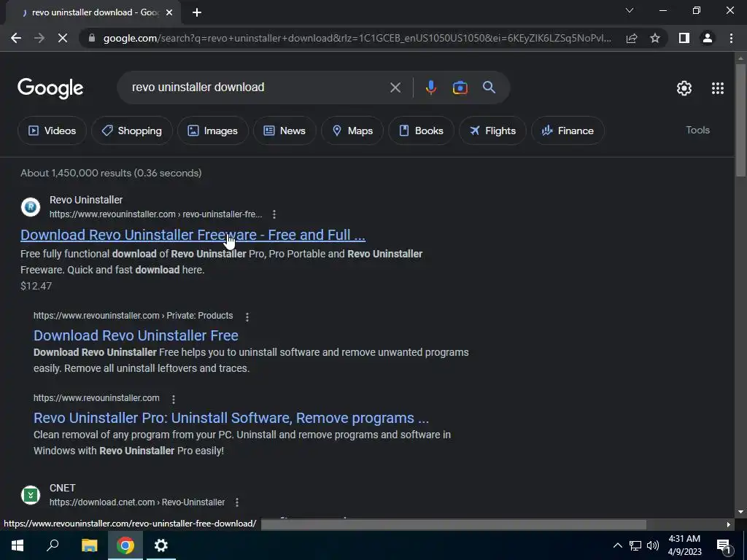
Task: View site information via the lock icon
Action: pos(92,38)
